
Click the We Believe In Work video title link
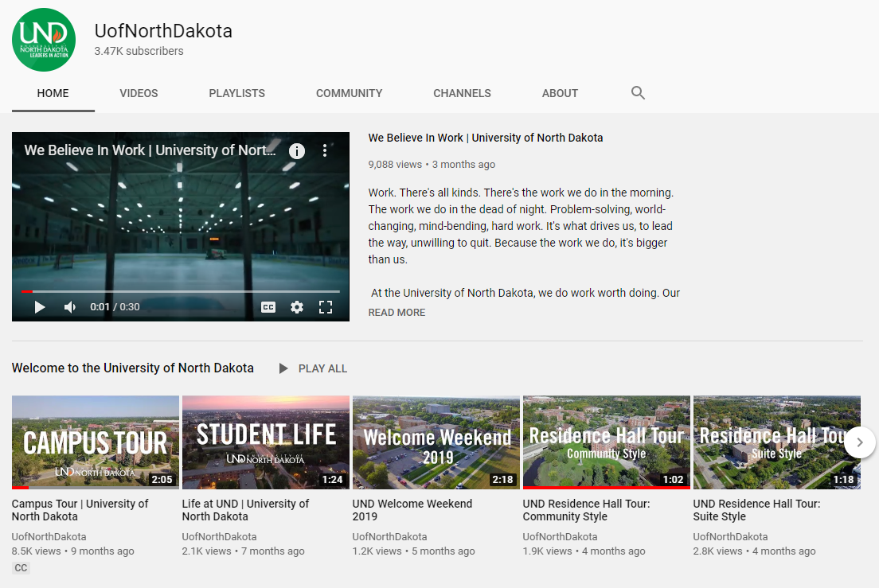tap(486, 137)
